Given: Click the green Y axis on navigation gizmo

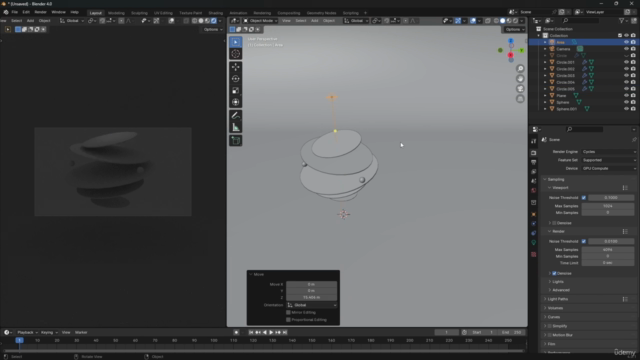Looking at the screenshot, I should [522, 50].
